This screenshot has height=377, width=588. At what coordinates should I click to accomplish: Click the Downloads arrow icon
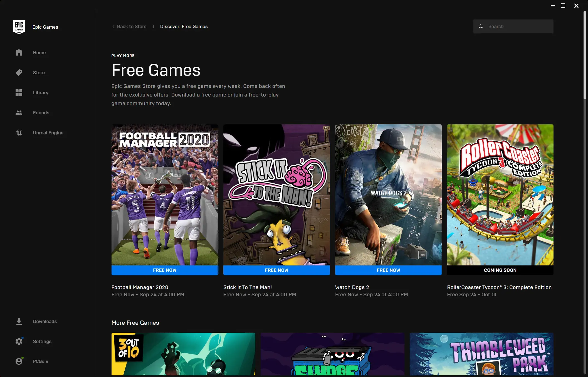19,321
